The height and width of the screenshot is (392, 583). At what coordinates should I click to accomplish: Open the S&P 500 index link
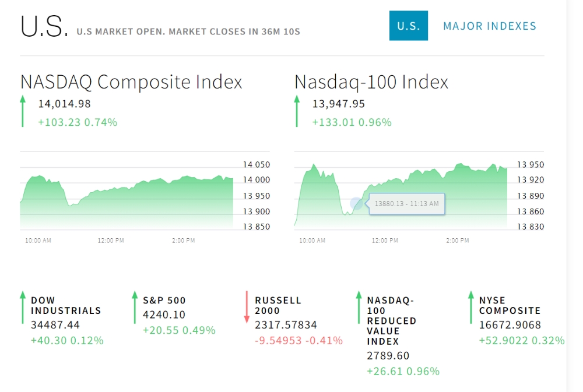point(164,301)
